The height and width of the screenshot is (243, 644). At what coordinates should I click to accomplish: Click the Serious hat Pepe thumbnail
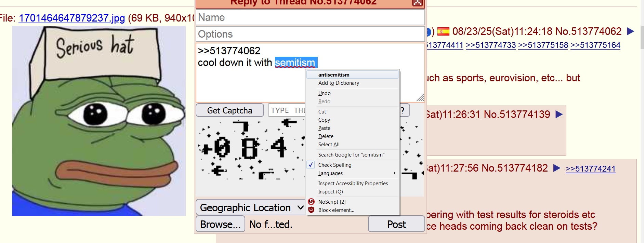click(x=99, y=121)
